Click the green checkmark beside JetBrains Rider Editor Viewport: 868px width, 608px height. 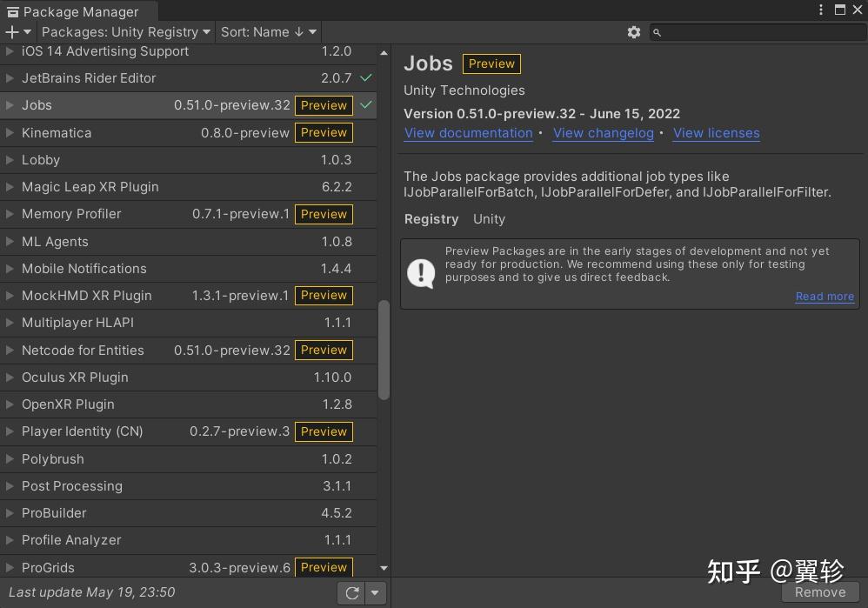[365, 77]
